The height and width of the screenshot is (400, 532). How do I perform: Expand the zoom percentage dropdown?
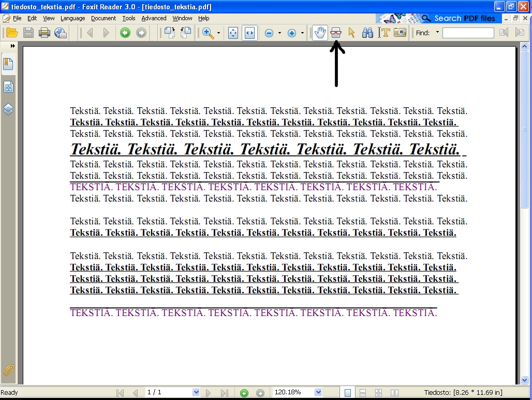click(x=318, y=393)
